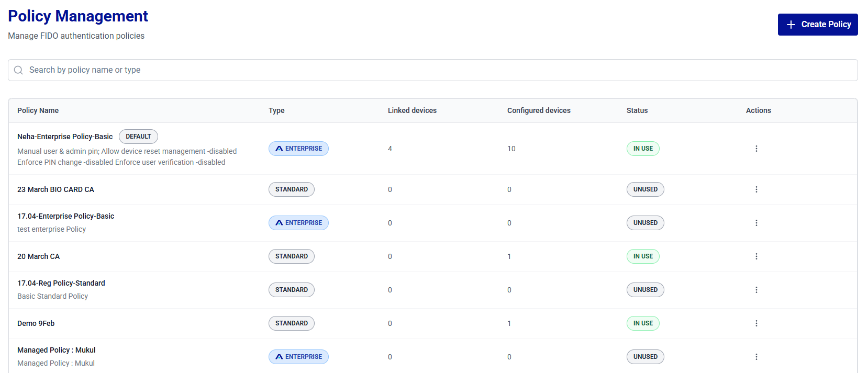The width and height of the screenshot is (868, 373).
Task: Click 'Manage FIDO authentication policies' subtitle
Action: (x=76, y=36)
